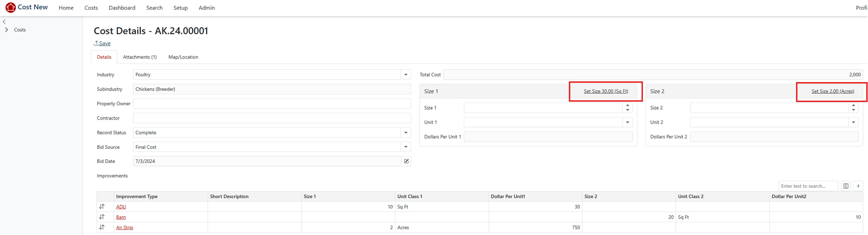Viewport: 868px width, 235px height.
Task: Click Set Size 30.00 (Sq Ft) link
Action: pyautogui.click(x=606, y=91)
